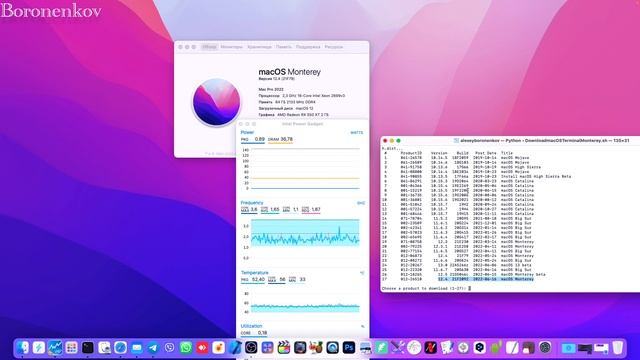The height and width of the screenshot is (360, 640).
Task: Open the Activity Monitor chart icon in Dock
Action: pos(55,347)
